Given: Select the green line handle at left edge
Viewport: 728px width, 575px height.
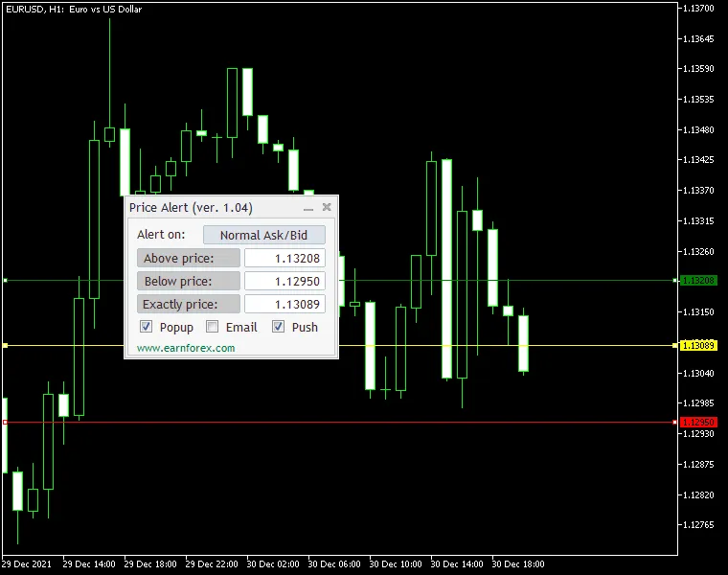Looking at the screenshot, I should pyautogui.click(x=5, y=281).
